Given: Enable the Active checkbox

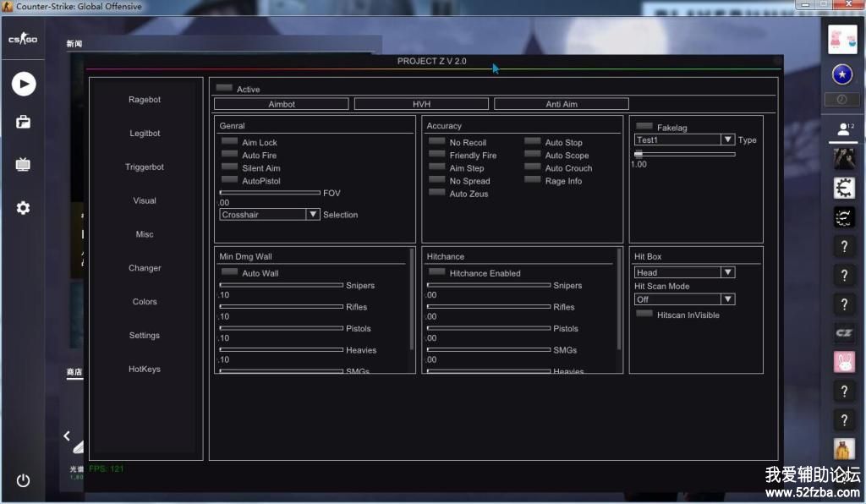Looking at the screenshot, I should tap(223, 88).
